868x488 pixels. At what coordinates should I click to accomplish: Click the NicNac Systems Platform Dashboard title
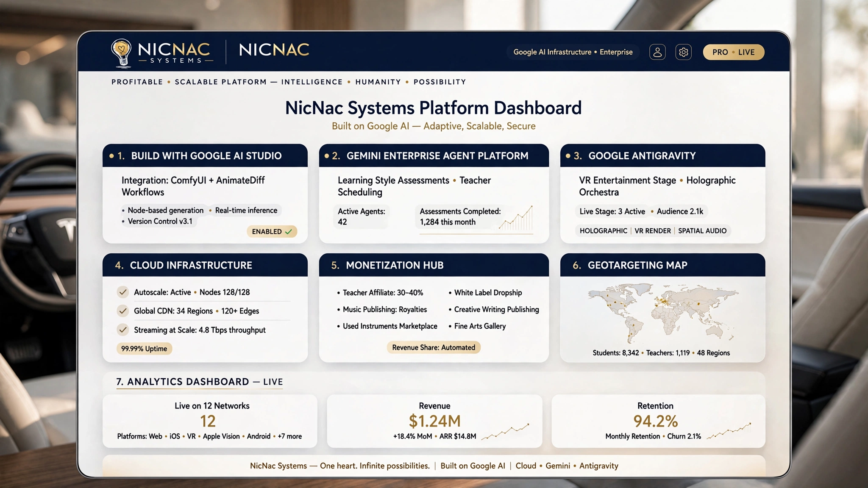coord(433,108)
